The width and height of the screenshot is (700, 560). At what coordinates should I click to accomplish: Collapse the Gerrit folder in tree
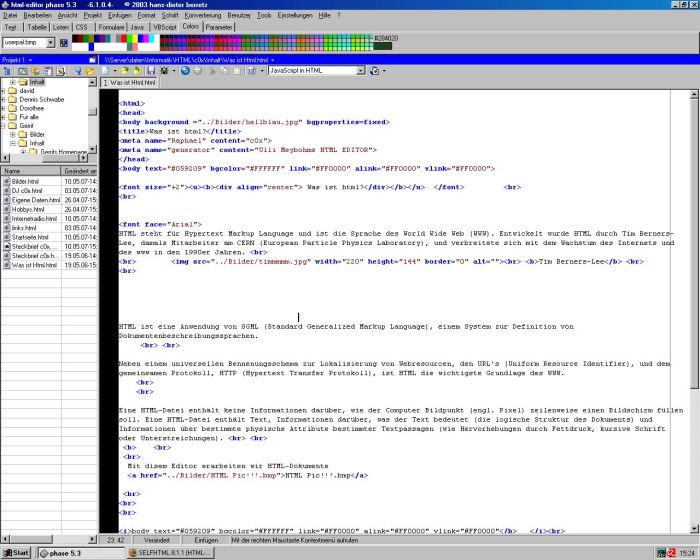pos(3,125)
